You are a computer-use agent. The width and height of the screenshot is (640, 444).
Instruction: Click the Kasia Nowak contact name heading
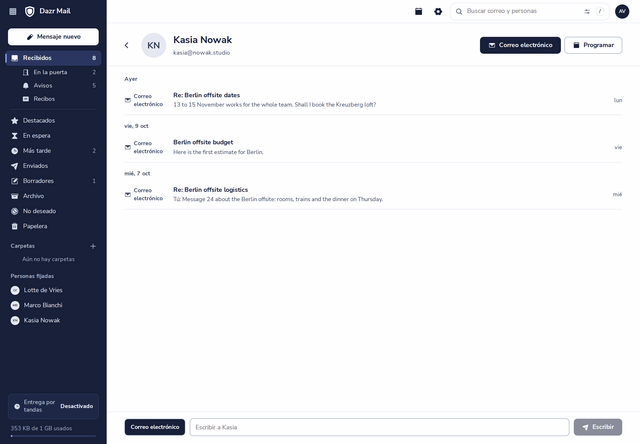[202, 40]
